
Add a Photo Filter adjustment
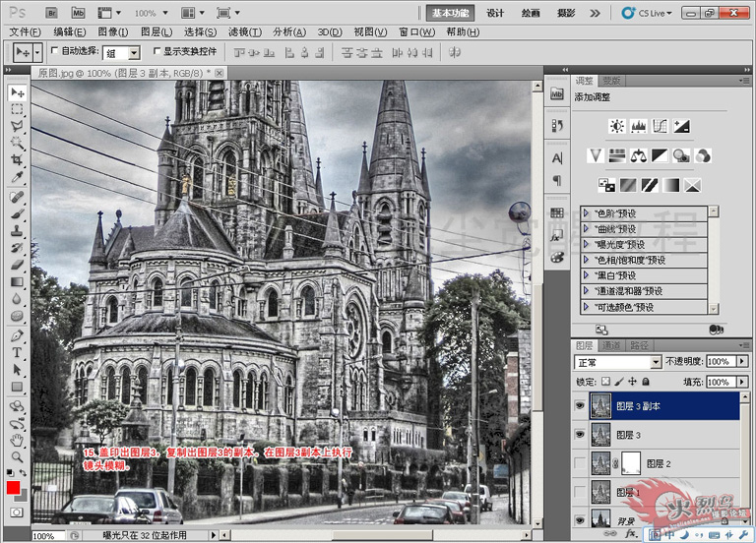point(682,155)
